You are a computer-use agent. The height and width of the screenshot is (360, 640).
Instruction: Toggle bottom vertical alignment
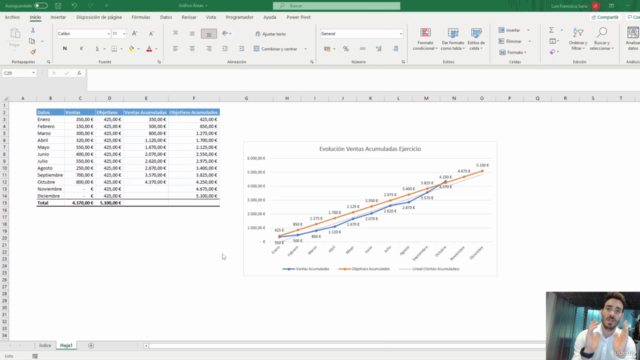click(x=209, y=34)
